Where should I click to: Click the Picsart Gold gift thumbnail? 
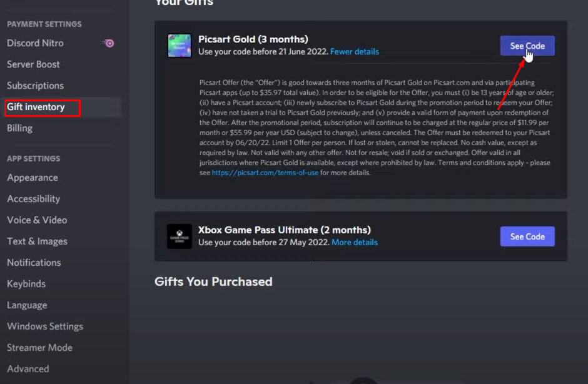180,46
